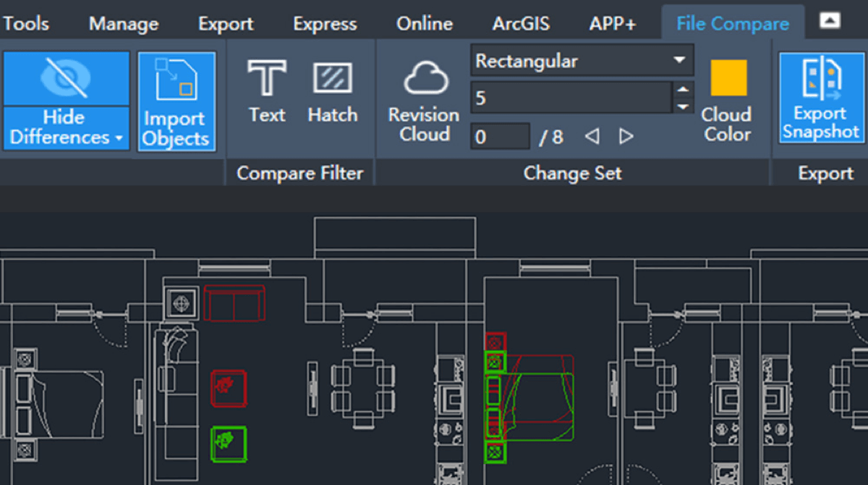Open the Rectangular cloud shape dropdown
The image size is (868, 485).
[582, 62]
